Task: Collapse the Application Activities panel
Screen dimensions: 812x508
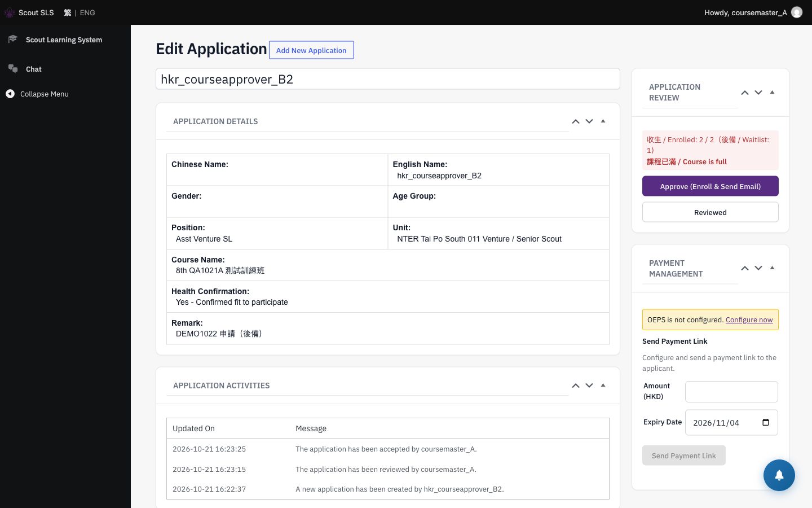Action: pyautogui.click(x=603, y=385)
